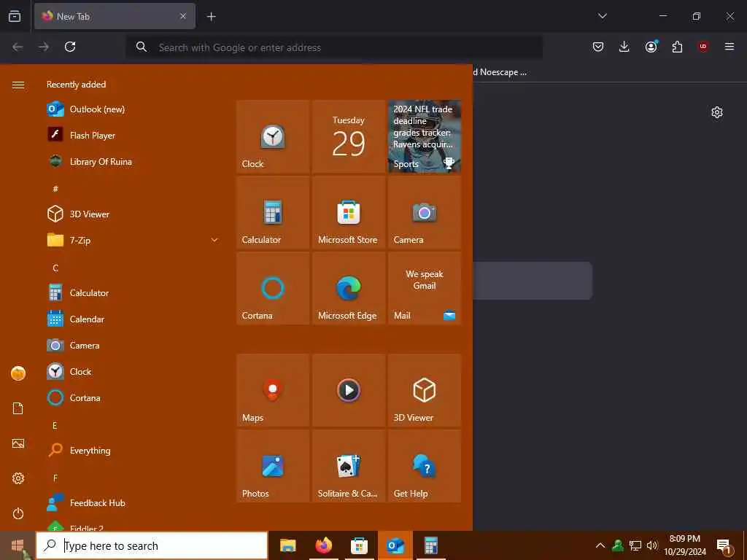Viewport: 747px width, 560px height.
Task: Open Outlook from the taskbar
Action: point(395,545)
